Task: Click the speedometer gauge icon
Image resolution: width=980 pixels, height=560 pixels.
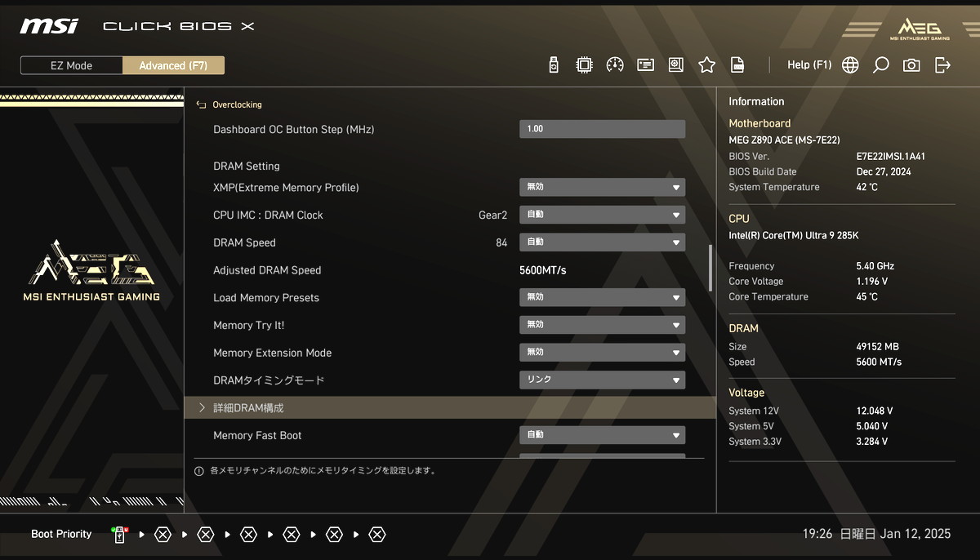Action: point(615,65)
